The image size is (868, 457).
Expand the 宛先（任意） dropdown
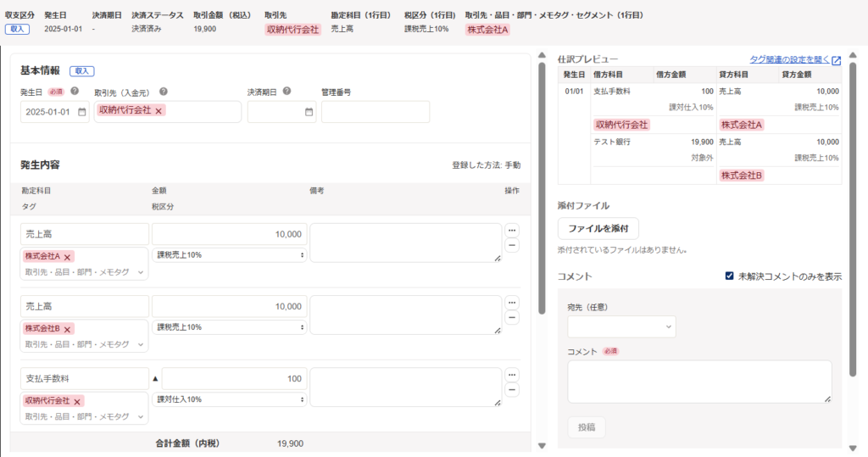[621, 326]
